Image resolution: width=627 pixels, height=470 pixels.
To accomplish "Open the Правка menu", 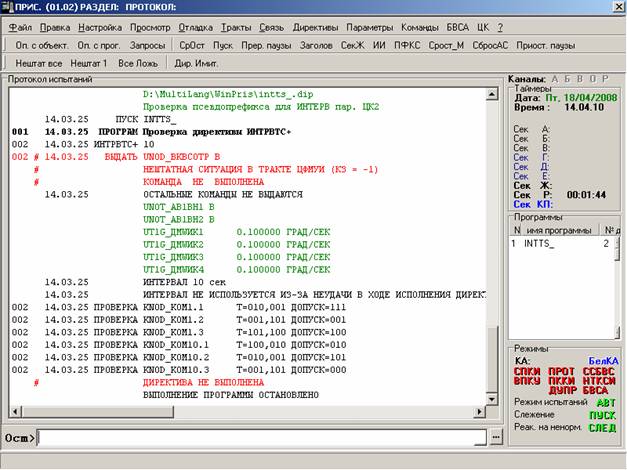I will point(55,28).
